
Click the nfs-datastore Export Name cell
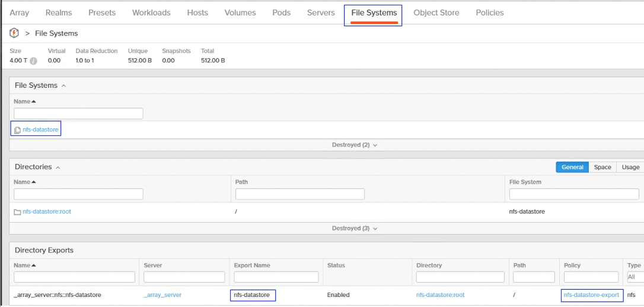pos(252,295)
